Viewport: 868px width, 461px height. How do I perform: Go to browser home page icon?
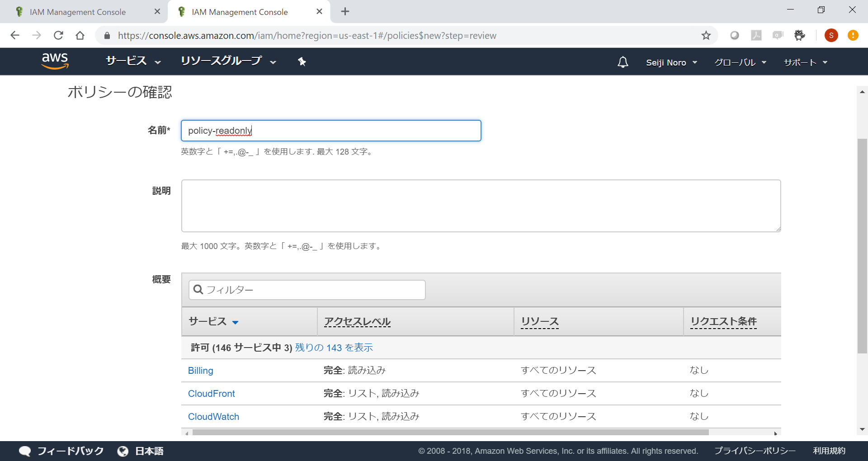80,35
